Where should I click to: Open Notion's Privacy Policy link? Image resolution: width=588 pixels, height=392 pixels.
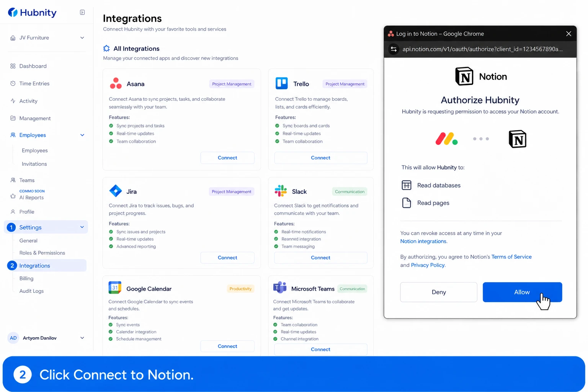pos(428,265)
